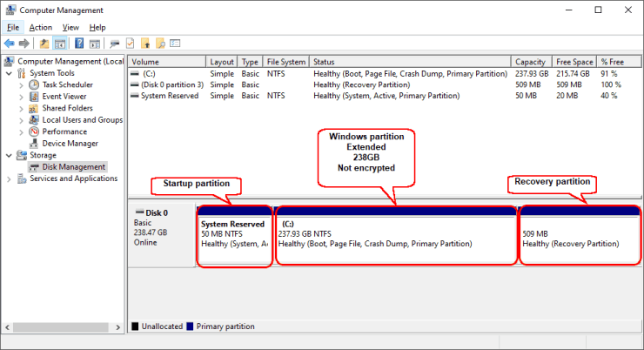Click the Shared Folders icon
The width and height of the screenshot is (644, 350).
tap(34, 108)
